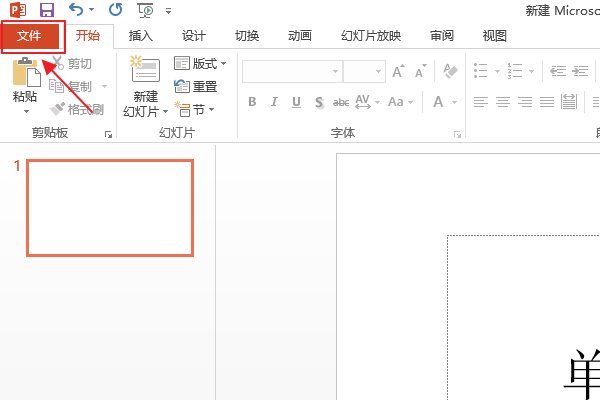600x400 pixels.
Task: Click the title placeholder on the slide
Action: coord(523,317)
